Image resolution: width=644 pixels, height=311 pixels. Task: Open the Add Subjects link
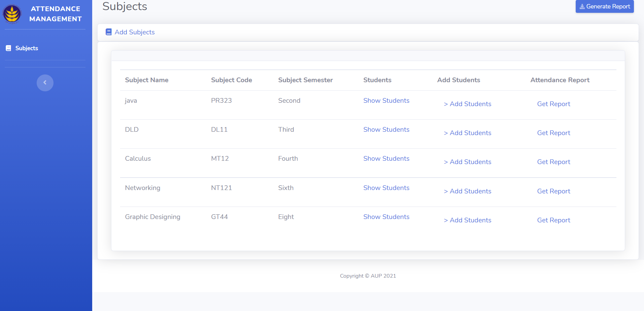[x=135, y=32]
